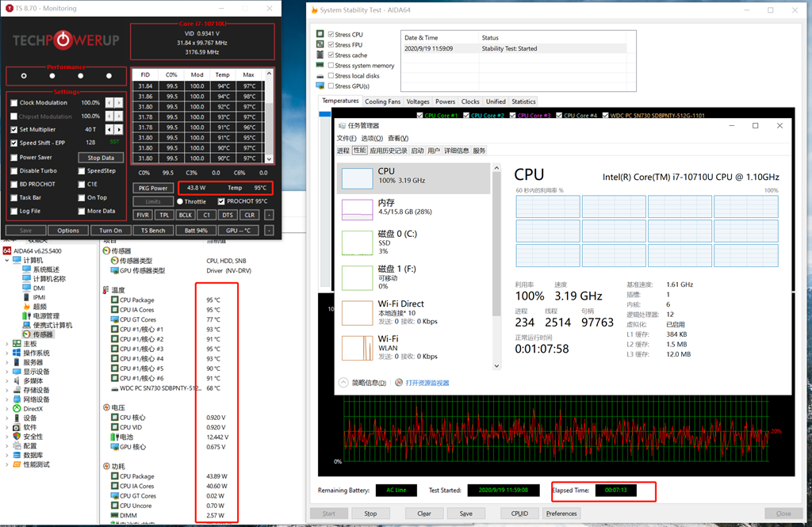Toggle the Stress CPU checkbox
This screenshot has height=527, width=812.
(331, 34)
